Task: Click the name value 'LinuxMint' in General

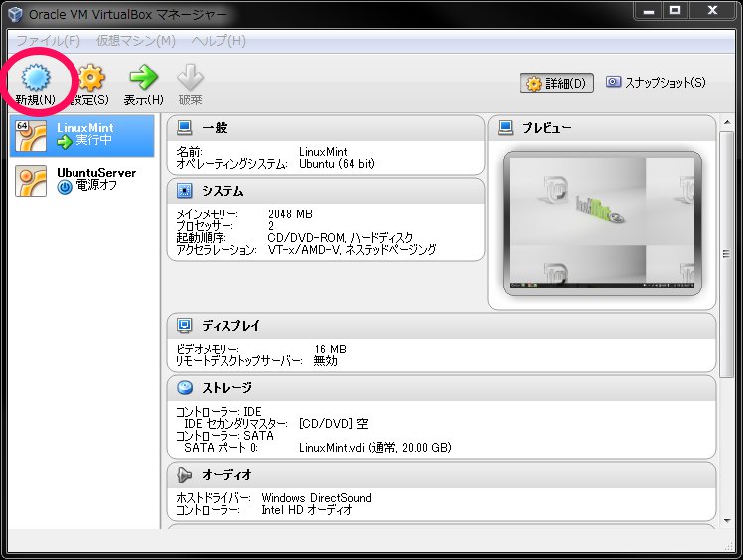Action: click(323, 152)
